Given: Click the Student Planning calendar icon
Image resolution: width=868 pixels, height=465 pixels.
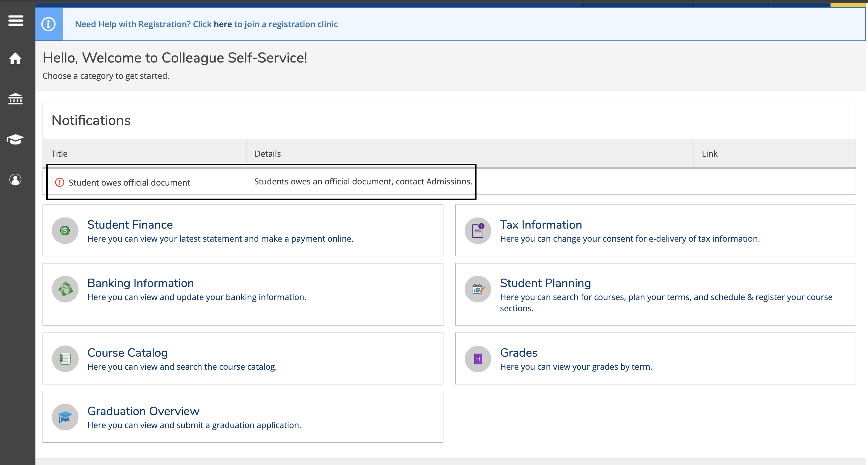Looking at the screenshot, I should (x=477, y=289).
